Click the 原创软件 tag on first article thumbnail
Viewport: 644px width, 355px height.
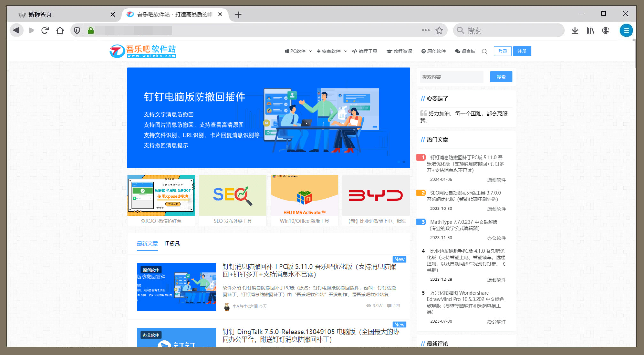click(x=151, y=270)
